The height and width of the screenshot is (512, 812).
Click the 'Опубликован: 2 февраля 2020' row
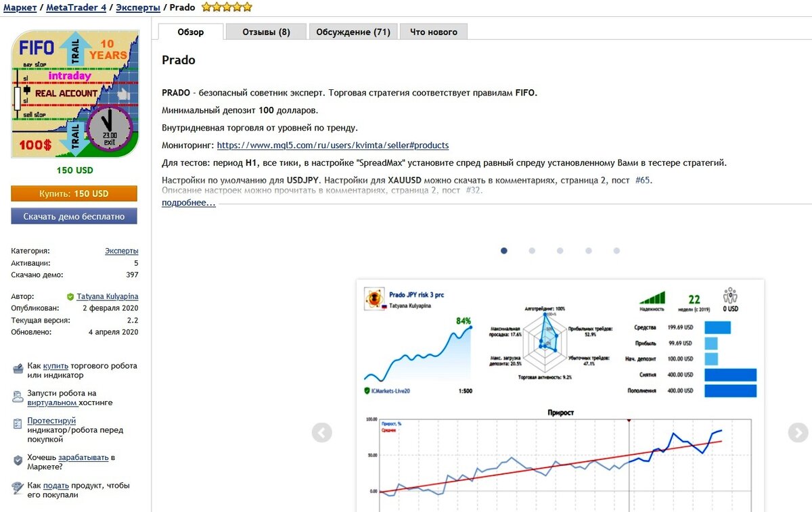pos(74,308)
